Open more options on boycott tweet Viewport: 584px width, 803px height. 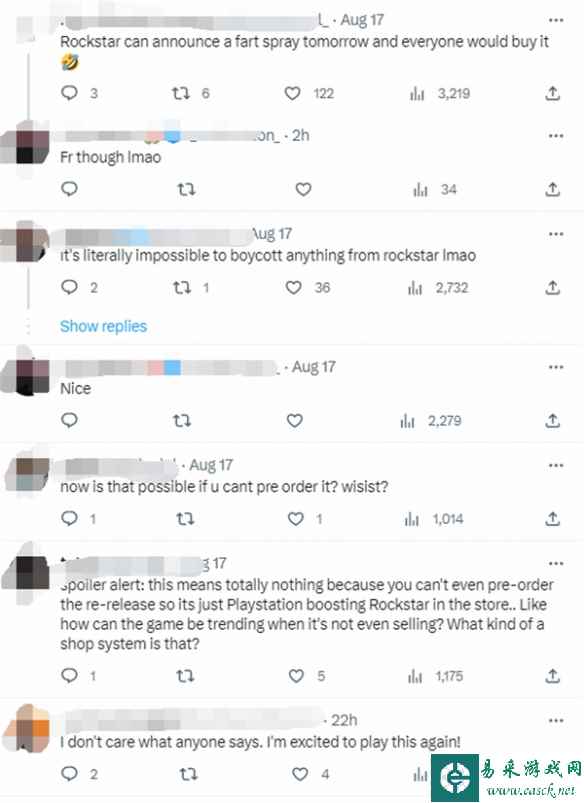(556, 234)
